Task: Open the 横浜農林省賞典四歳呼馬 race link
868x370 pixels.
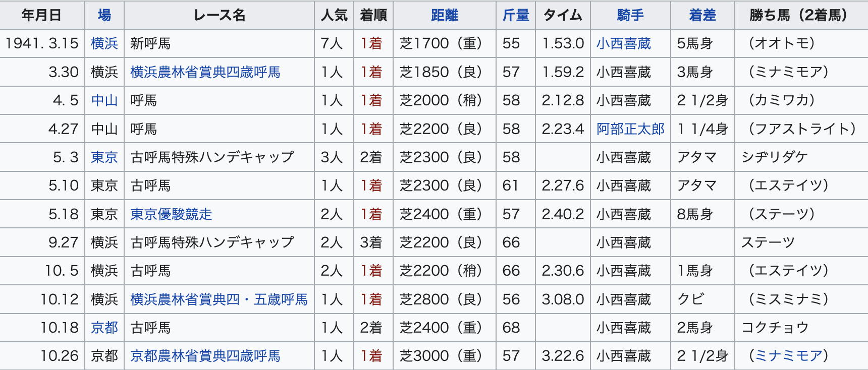Action: [205, 72]
